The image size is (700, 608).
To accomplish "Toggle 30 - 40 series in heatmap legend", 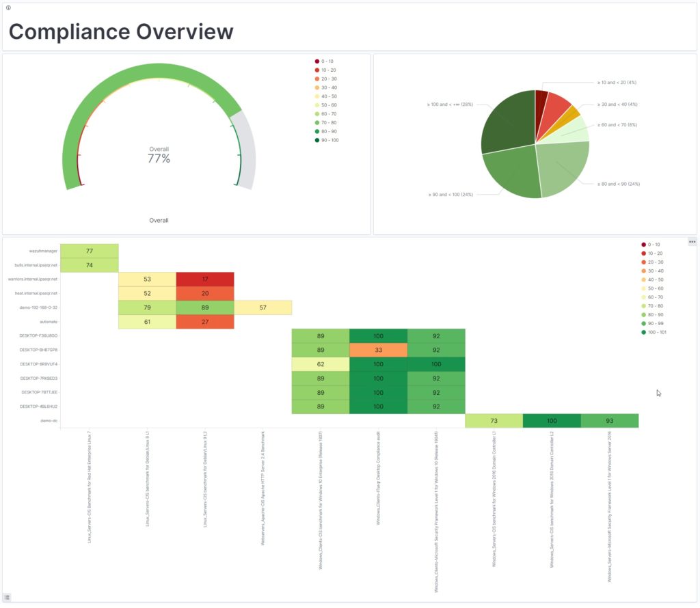I will 654,271.
